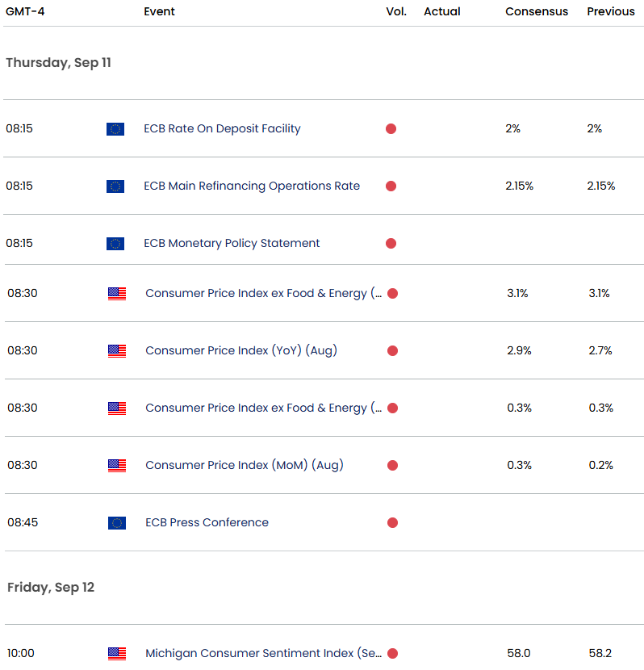Click red volatility dot on ECB Press Conference row
This screenshot has height=670, width=644.
click(x=392, y=523)
